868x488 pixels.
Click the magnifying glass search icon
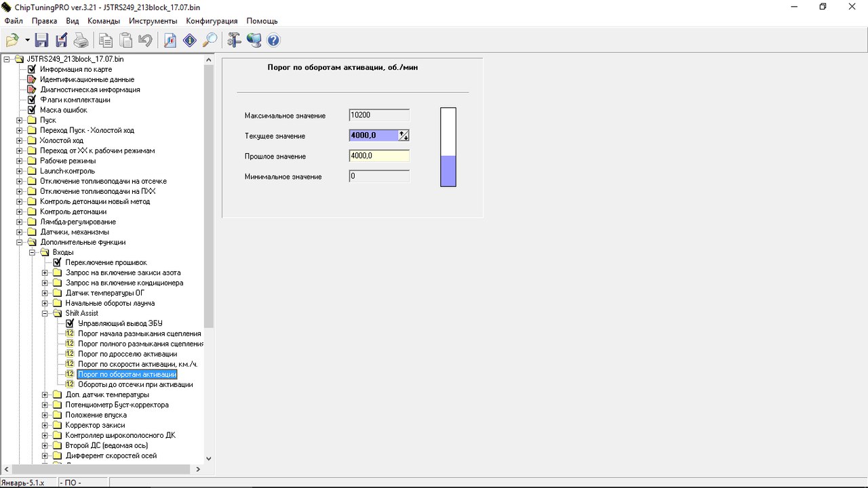click(210, 41)
